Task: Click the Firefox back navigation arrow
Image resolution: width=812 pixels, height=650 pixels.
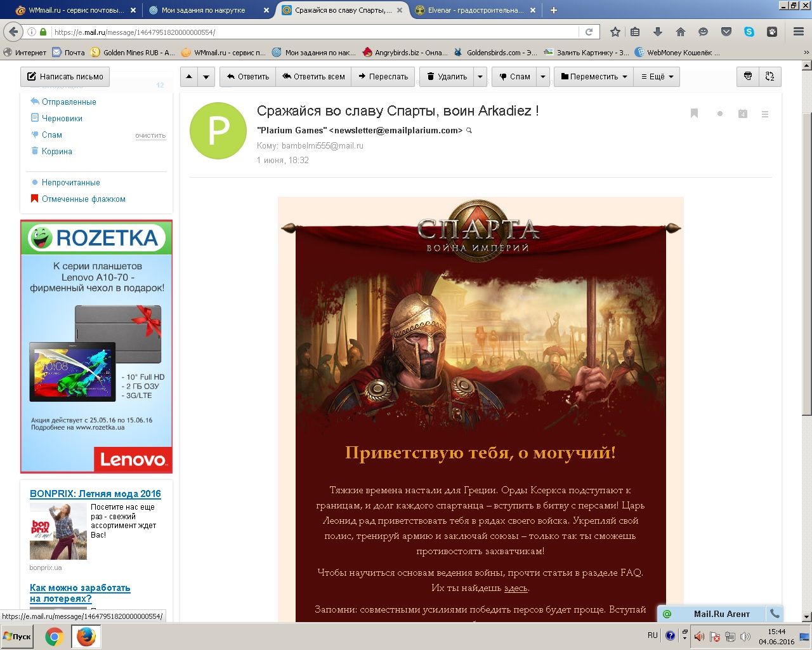Action: 13,32
